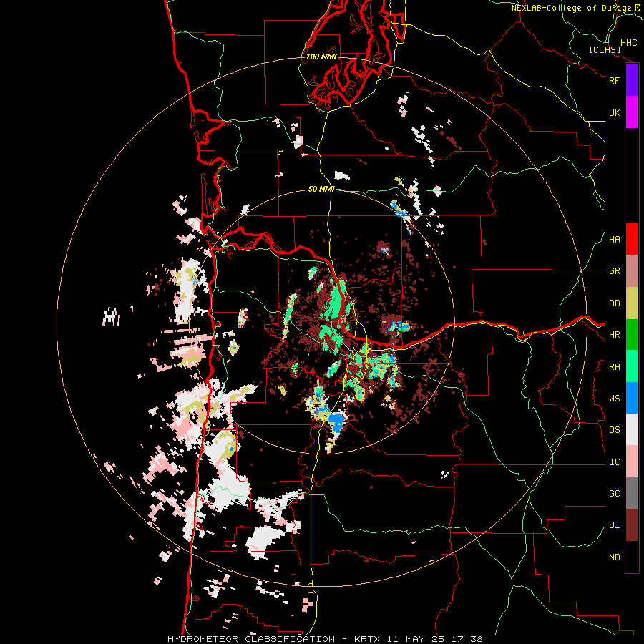
Task: Pick the dark green HR legend swatch
Action: tap(632, 335)
